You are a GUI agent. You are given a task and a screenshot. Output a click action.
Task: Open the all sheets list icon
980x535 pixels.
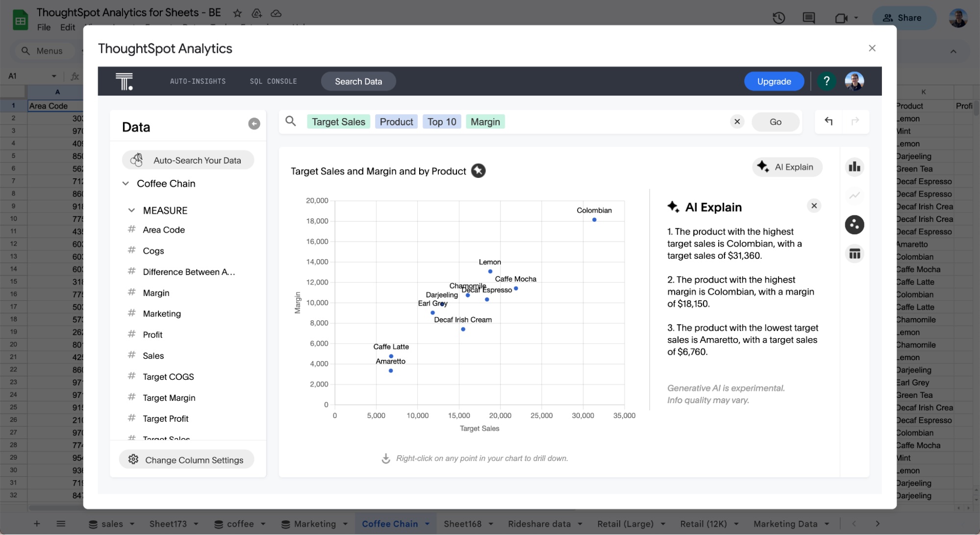pyautogui.click(x=61, y=524)
